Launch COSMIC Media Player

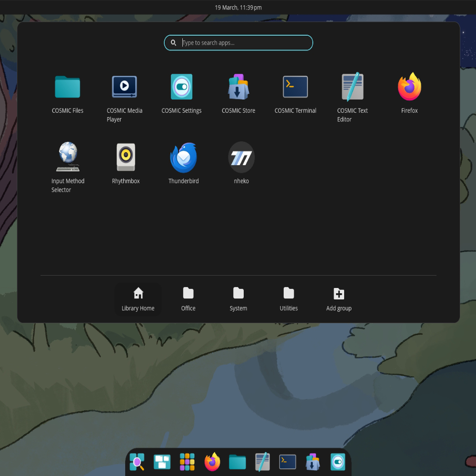click(x=124, y=97)
